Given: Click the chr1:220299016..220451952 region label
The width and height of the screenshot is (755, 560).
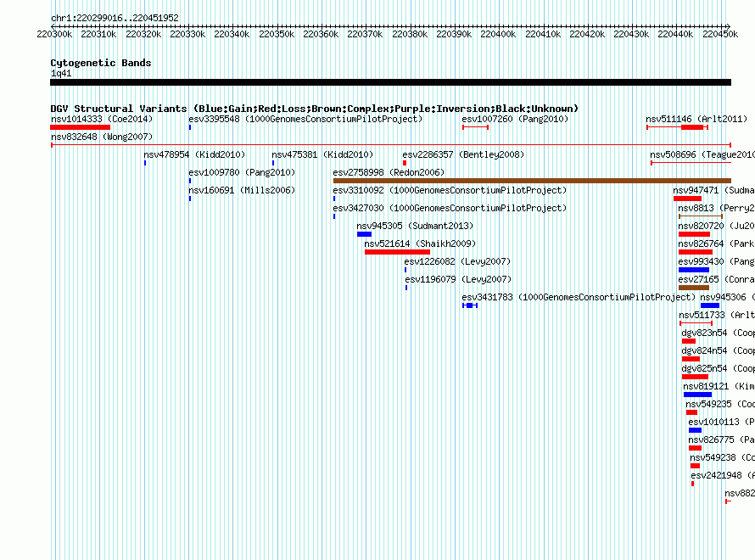Looking at the screenshot, I should pos(115,18).
